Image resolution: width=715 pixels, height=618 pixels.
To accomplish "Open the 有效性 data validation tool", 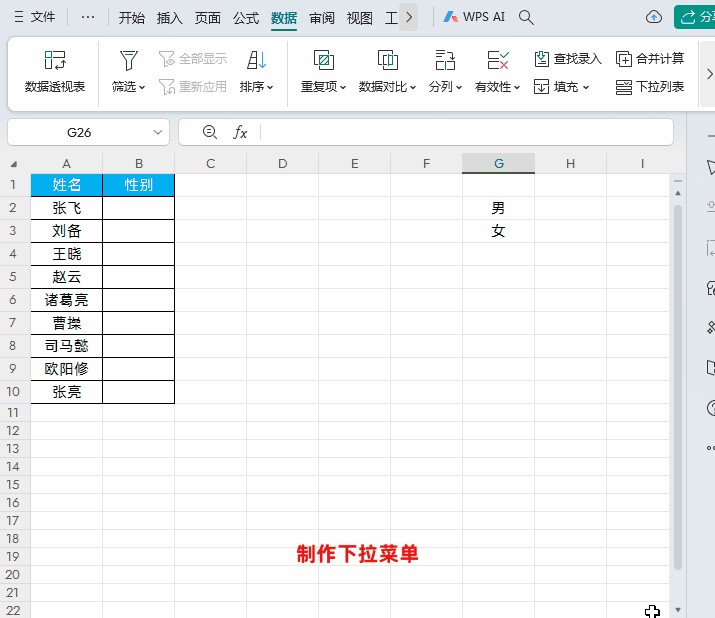I will pyautogui.click(x=497, y=60).
